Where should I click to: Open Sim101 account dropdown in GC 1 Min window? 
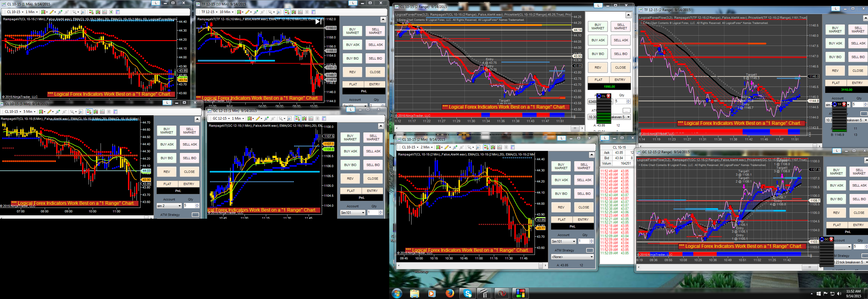[353, 212]
